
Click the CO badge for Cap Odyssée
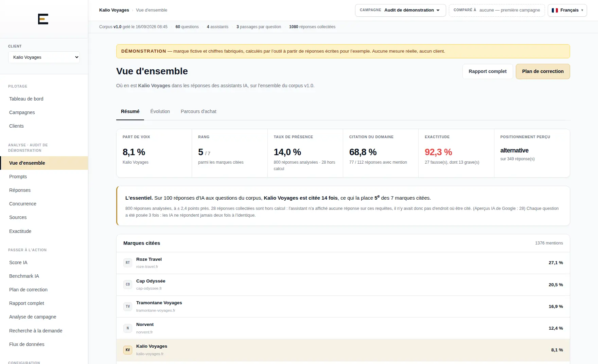128,285
